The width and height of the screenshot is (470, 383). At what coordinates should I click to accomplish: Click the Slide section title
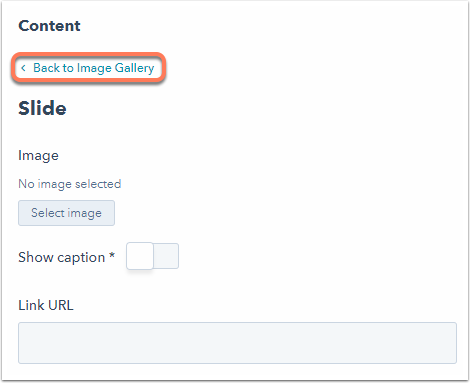tap(42, 108)
